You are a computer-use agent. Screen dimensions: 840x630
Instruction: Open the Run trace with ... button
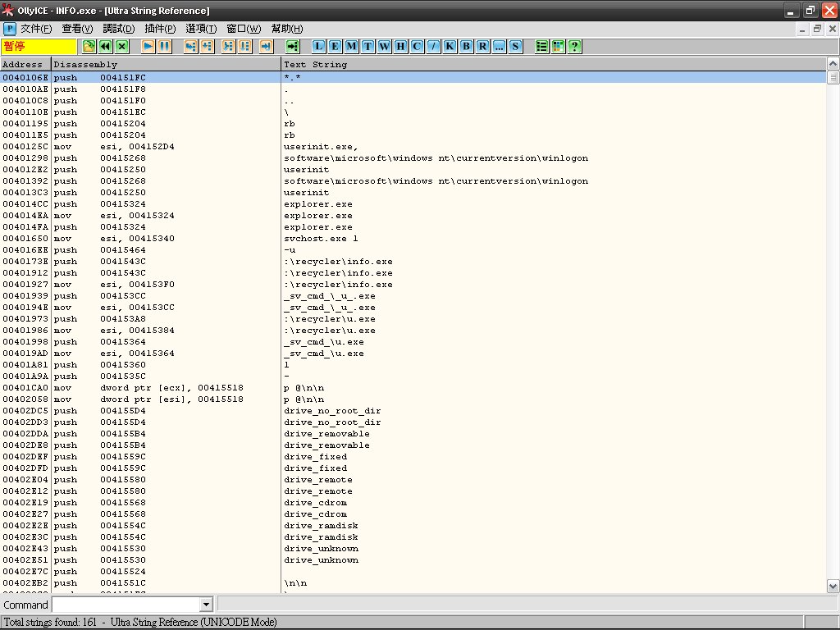click(x=500, y=47)
